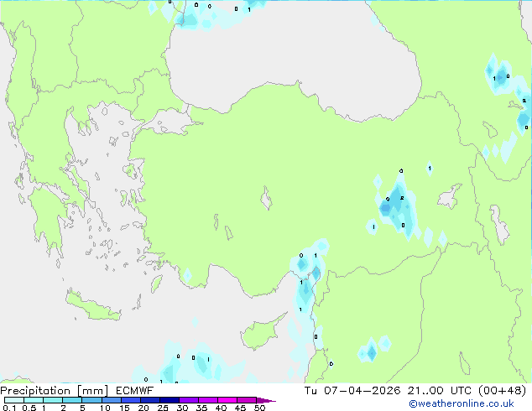The height and width of the screenshot is (411, 532).
Task: Click Lake Urmia east of Turkey
Action: [499, 225]
